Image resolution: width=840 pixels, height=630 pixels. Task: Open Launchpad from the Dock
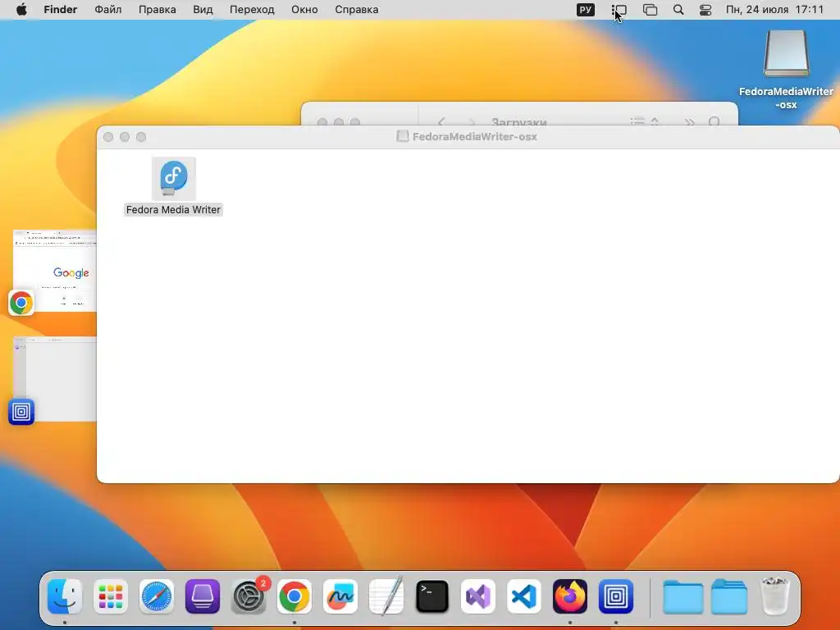111,596
